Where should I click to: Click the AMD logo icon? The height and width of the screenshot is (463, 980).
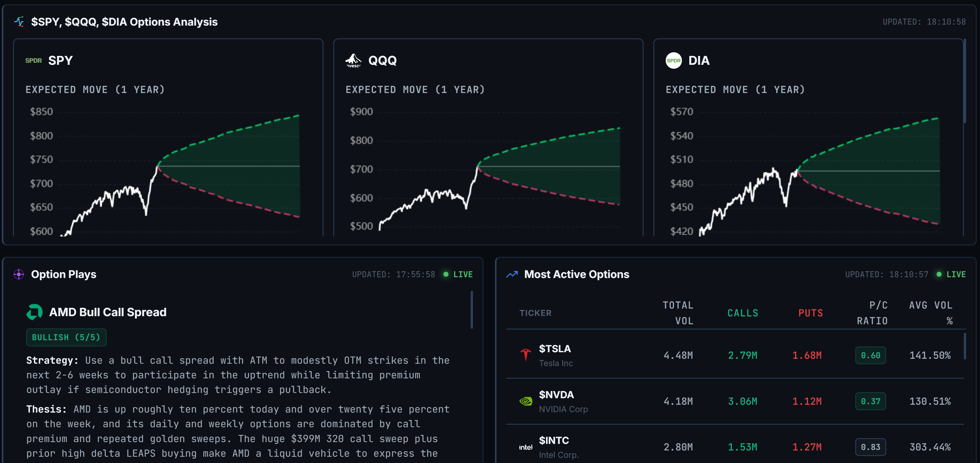34,312
